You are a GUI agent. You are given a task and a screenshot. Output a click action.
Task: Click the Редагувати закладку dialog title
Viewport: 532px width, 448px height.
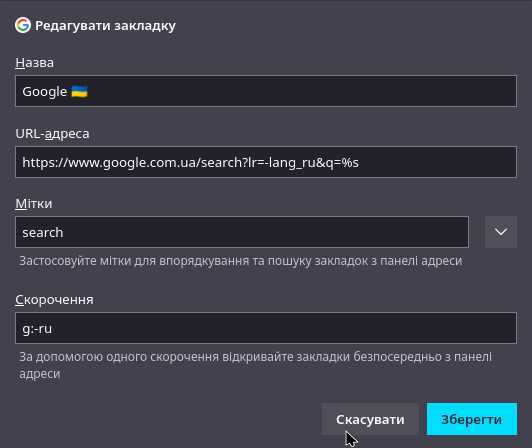[x=105, y=25]
